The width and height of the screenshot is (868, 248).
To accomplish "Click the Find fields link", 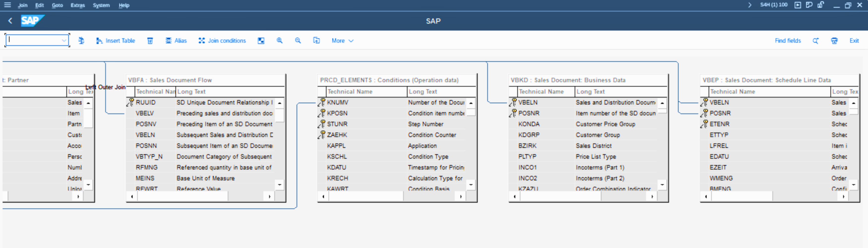I will click(x=787, y=40).
